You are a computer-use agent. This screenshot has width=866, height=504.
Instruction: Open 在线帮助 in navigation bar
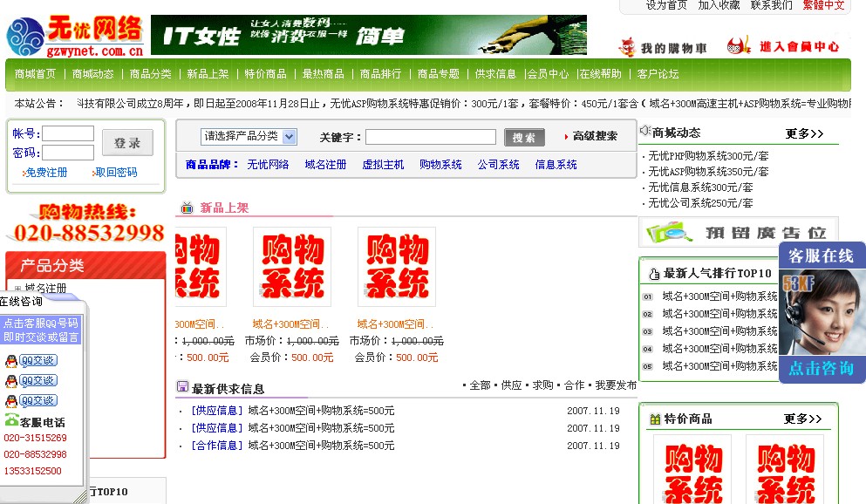601,74
